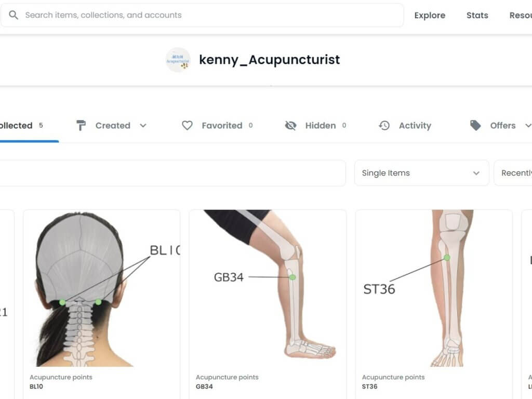Expand the Created tab chevron
Image resolution: width=532 pixels, height=399 pixels.
tap(143, 126)
